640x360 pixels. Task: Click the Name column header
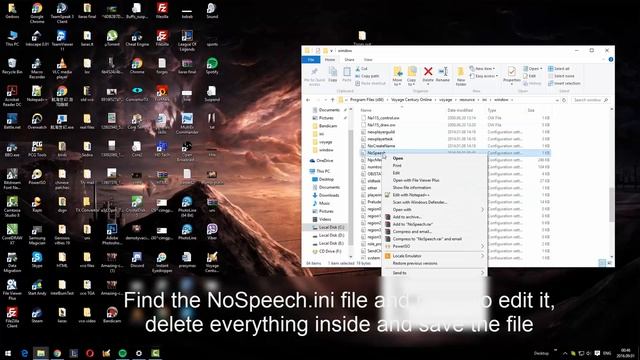[x=366, y=111]
